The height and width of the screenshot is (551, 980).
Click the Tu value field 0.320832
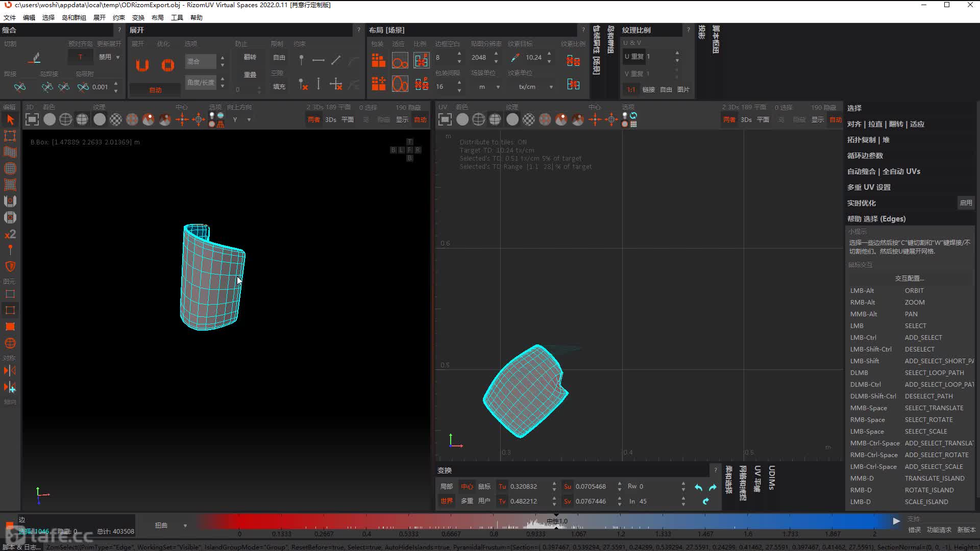pos(529,487)
